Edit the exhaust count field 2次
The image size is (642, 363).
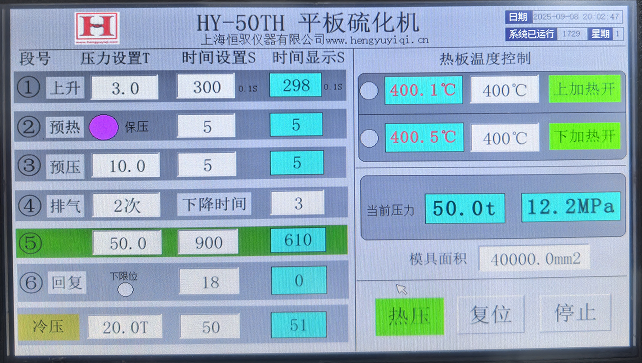coord(127,205)
